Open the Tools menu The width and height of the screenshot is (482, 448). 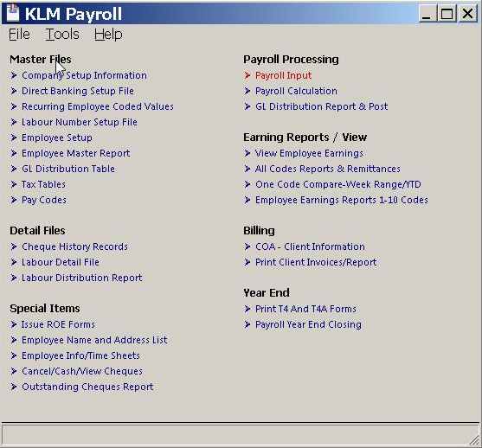pyautogui.click(x=62, y=34)
